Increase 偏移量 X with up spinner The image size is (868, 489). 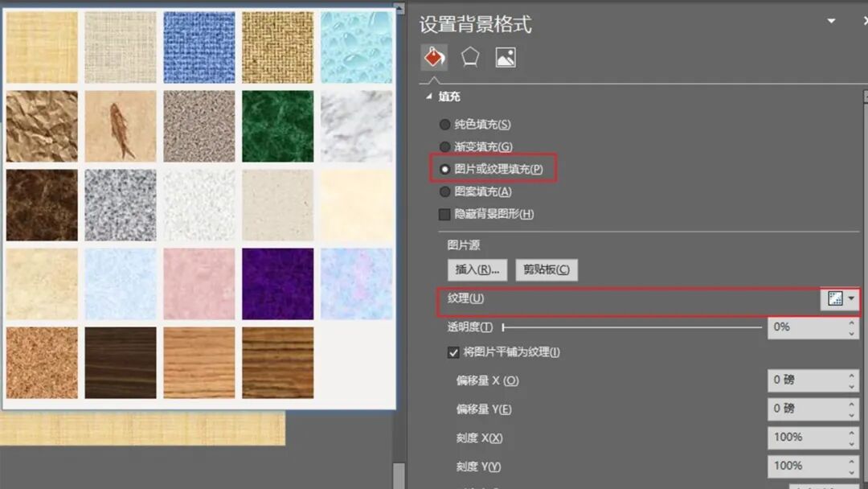pyautogui.click(x=851, y=375)
